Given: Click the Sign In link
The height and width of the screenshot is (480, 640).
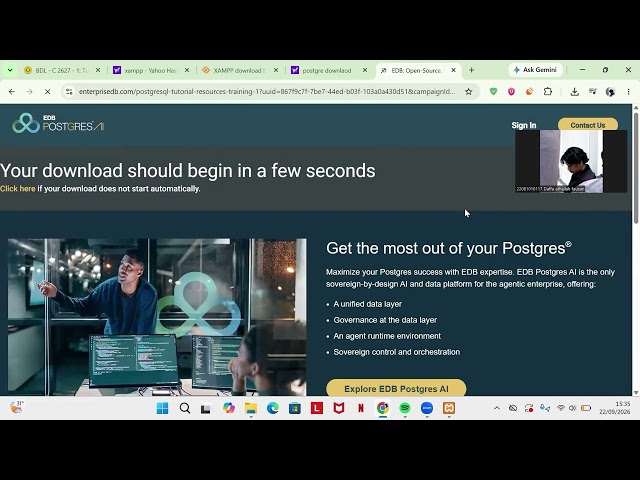Looking at the screenshot, I should tap(524, 125).
